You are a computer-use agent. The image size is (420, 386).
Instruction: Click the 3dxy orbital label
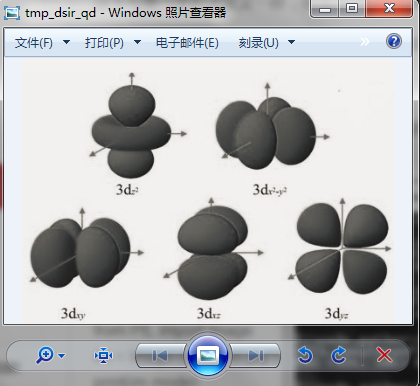[x=73, y=313]
